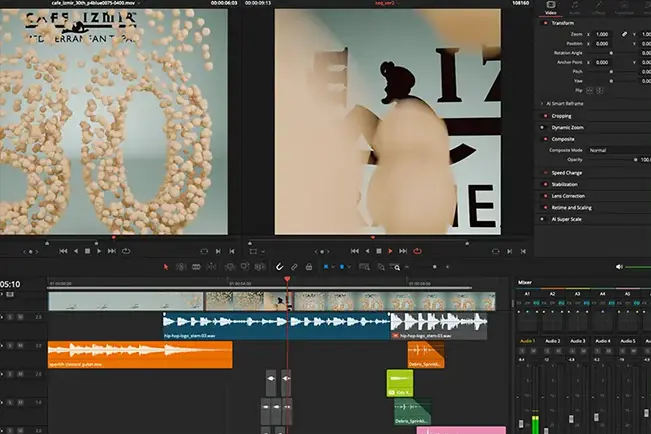Image resolution: width=651 pixels, height=434 pixels.
Task: Open the Video tab in Inspector
Action: point(551,7)
